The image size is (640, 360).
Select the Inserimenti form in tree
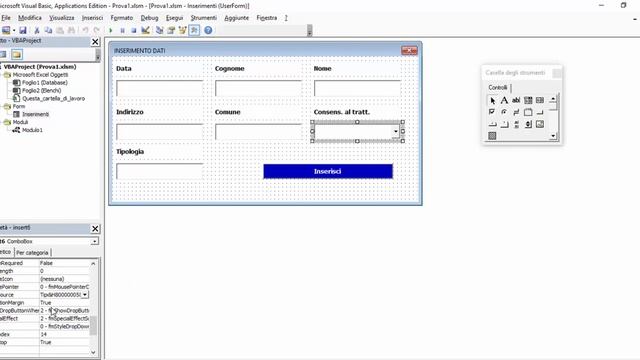35,114
